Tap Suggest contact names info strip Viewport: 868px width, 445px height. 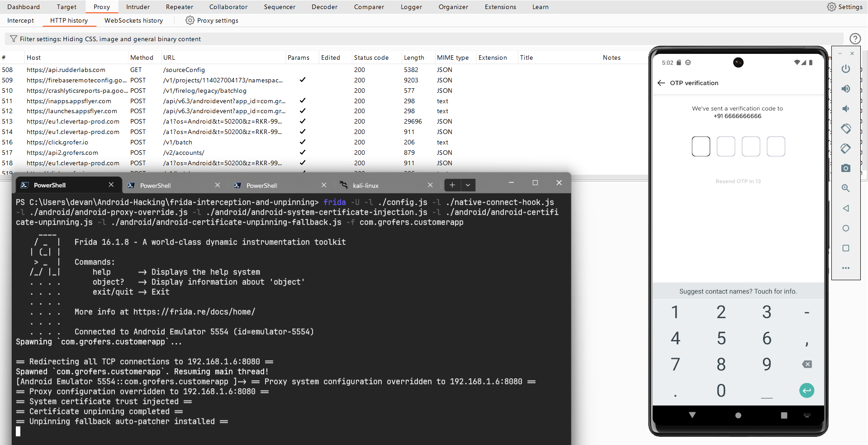tap(738, 292)
